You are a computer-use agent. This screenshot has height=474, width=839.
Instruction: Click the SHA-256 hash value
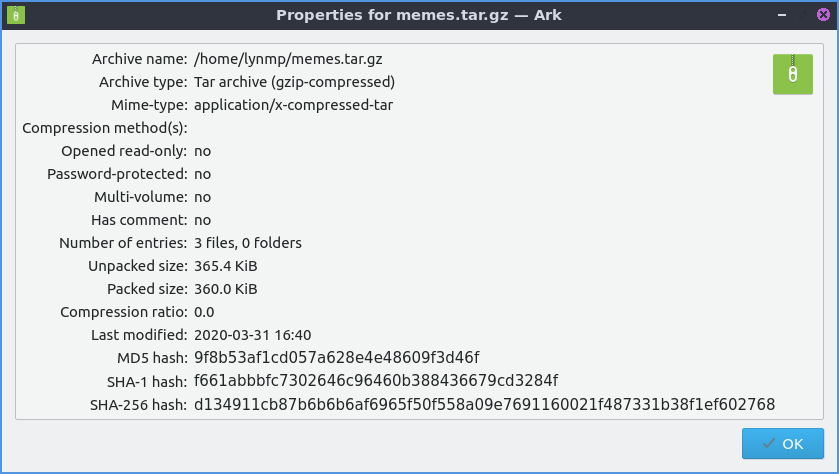484,404
